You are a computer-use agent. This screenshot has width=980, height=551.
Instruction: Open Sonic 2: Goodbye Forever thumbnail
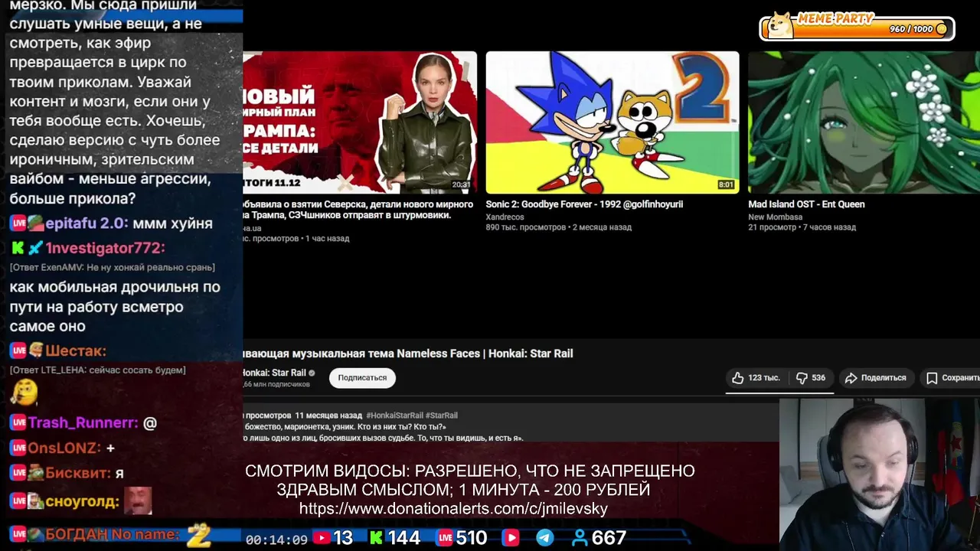click(x=612, y=122)
